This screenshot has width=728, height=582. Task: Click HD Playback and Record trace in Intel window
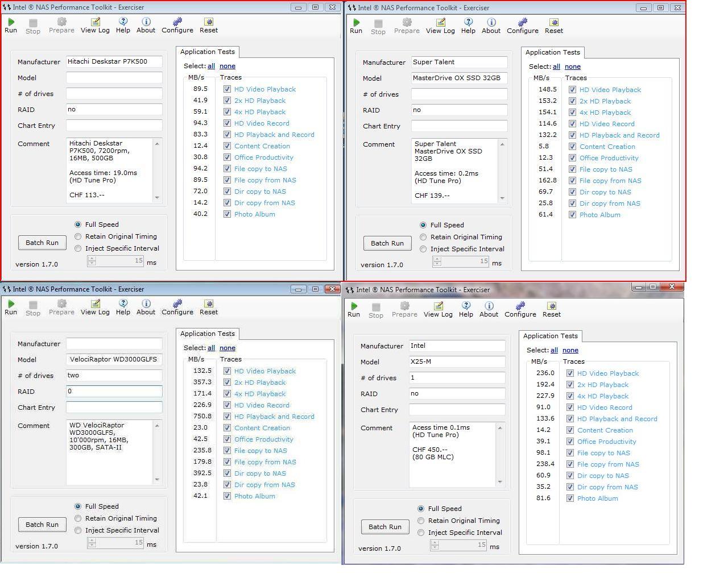click(617, 419)
